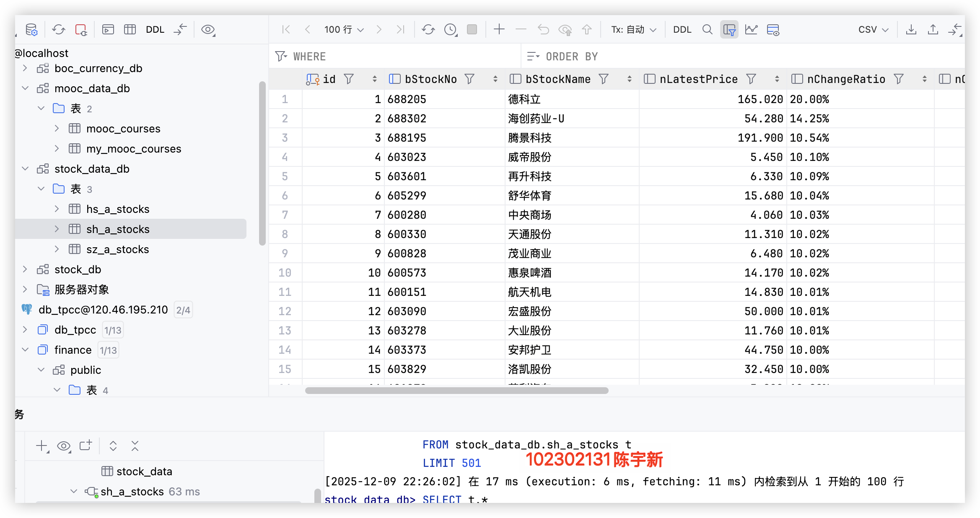Click the export data download icon
This screenshot has height=518, width=980.
pos(911,30)
